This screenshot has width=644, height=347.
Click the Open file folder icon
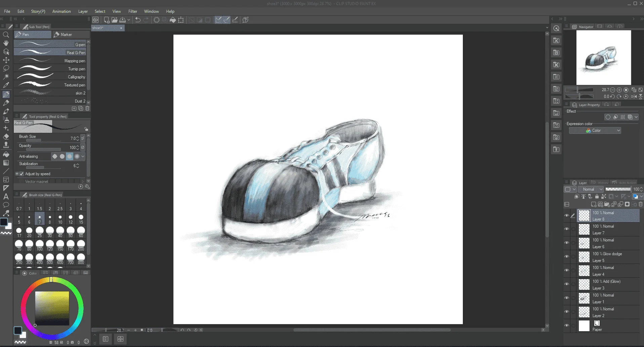115,20
